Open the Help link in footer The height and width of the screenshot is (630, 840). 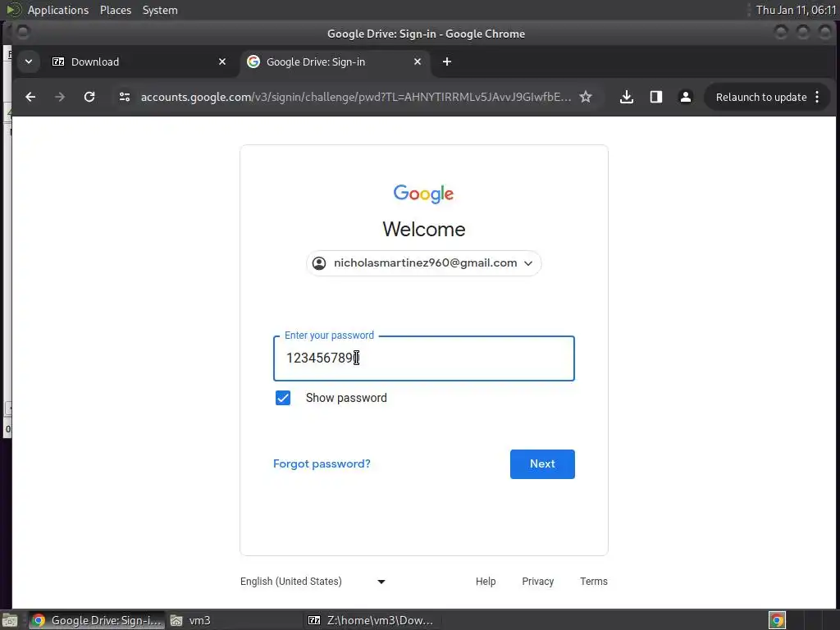[x=486, y=582]
